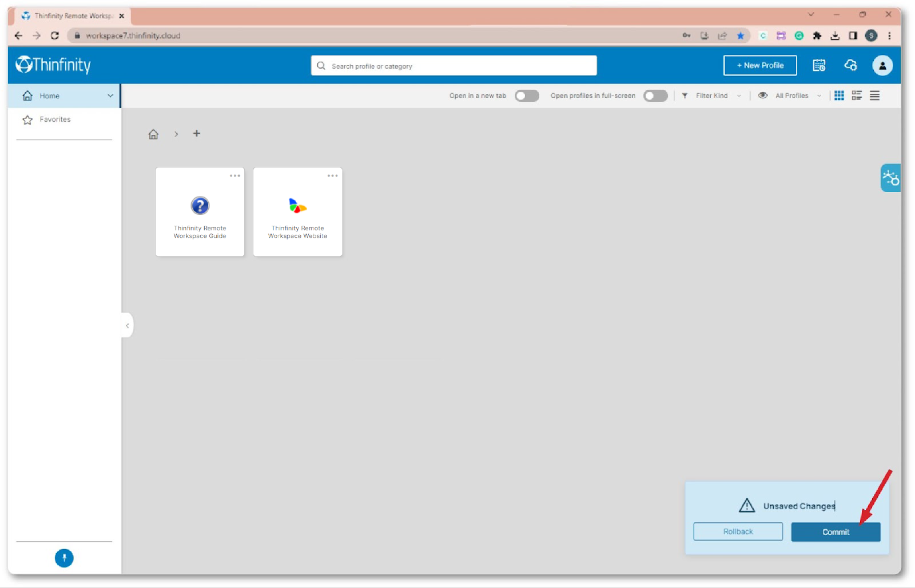Viewport: 915px width, 588px height.
Task: Open the browser tab search dropdown
Action: point(811,14)
